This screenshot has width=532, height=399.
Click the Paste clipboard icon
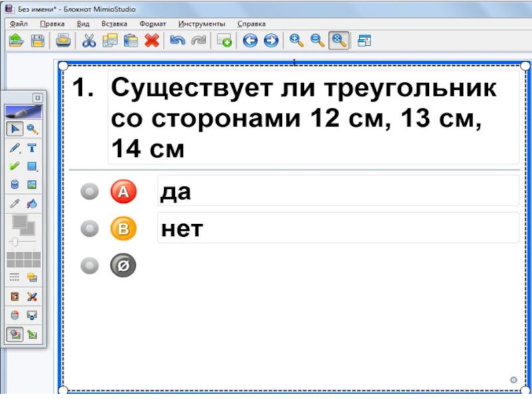[131, 41]
